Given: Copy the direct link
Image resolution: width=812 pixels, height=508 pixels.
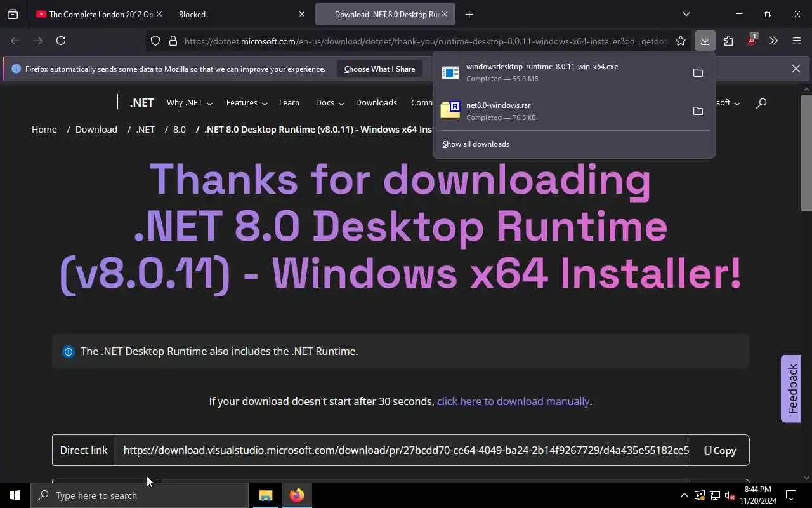Looking at the screenshot, I should coord(720,450).
